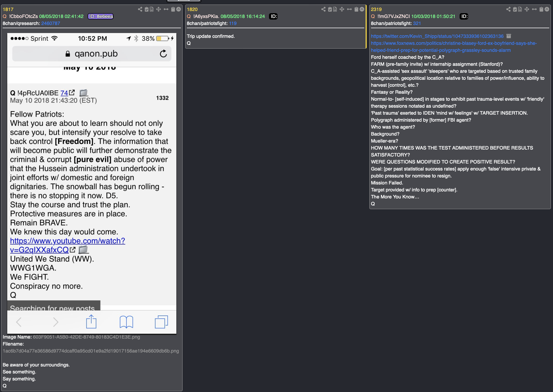Click the line 'Mueller-era?'

[x=385, y=141]
